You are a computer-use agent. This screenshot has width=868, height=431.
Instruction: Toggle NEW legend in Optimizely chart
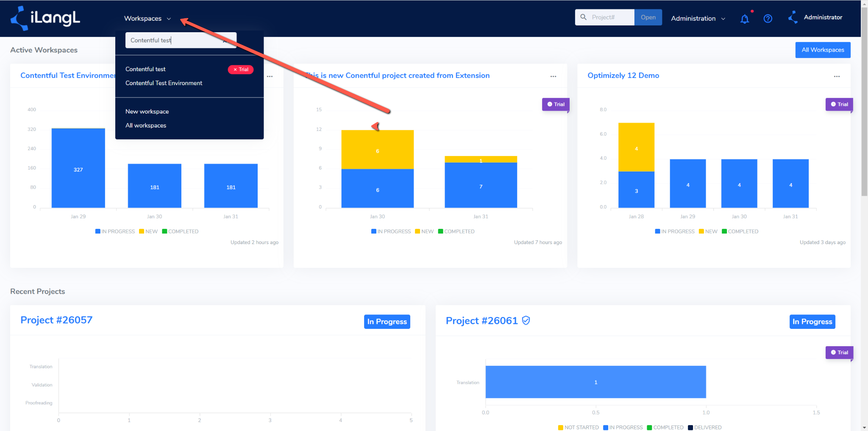(x=708, y=231)
